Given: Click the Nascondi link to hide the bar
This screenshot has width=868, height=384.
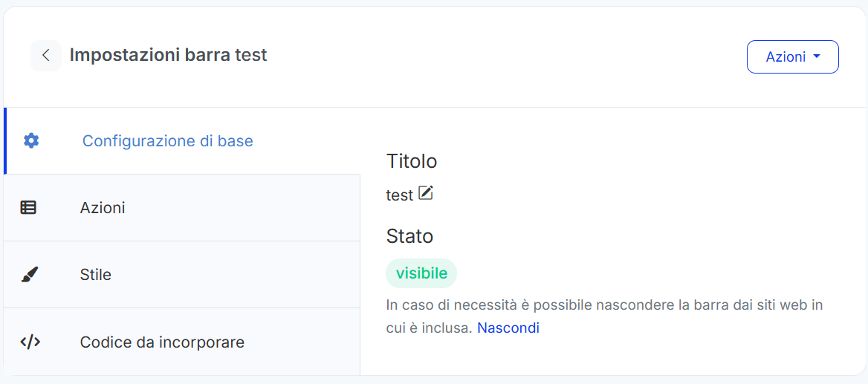Looking at the screenshot, I should [x=508, y=328].
